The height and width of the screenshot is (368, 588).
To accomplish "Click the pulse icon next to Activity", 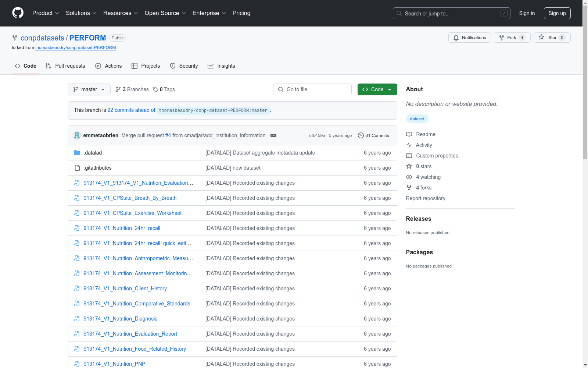I will (x=409, y=145).
